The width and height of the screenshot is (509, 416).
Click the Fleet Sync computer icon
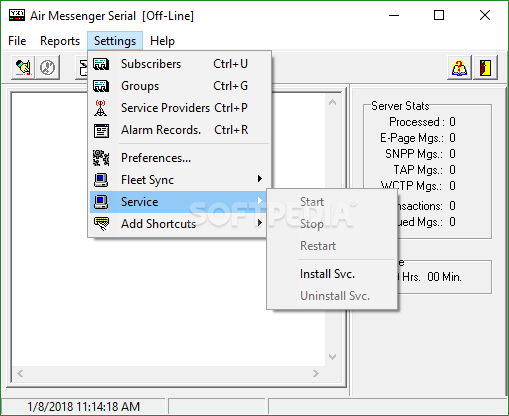[x=101, y=180]
